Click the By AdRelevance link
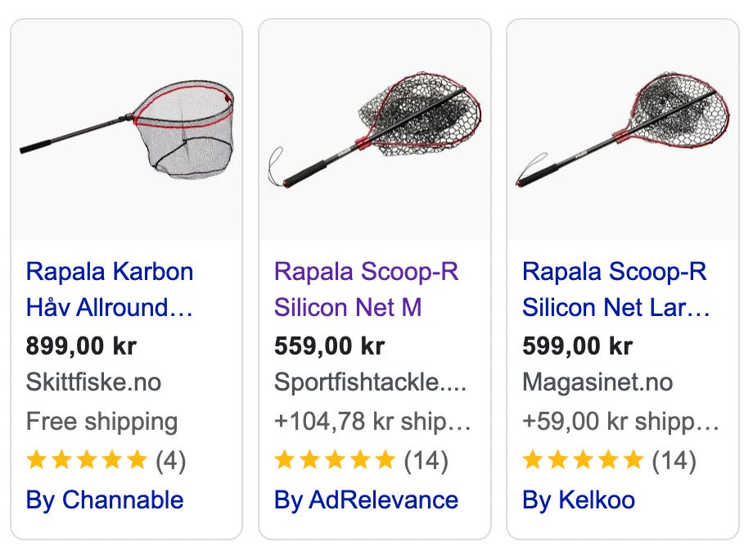Viewport: 753px width, 560px height. tap(366, 499)
